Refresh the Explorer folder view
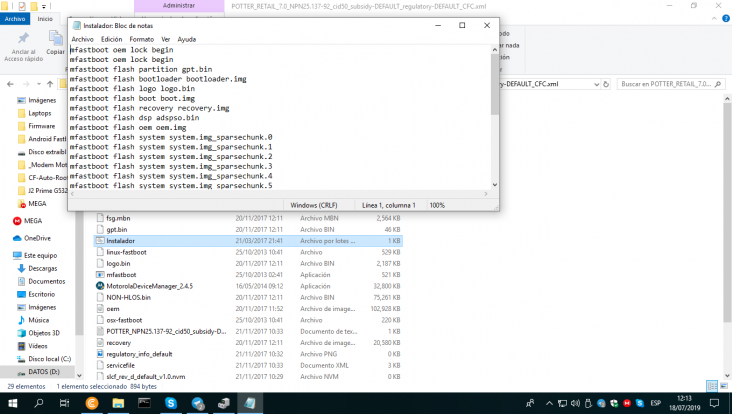This screenshot has height=414, width=732. (606, 84)
